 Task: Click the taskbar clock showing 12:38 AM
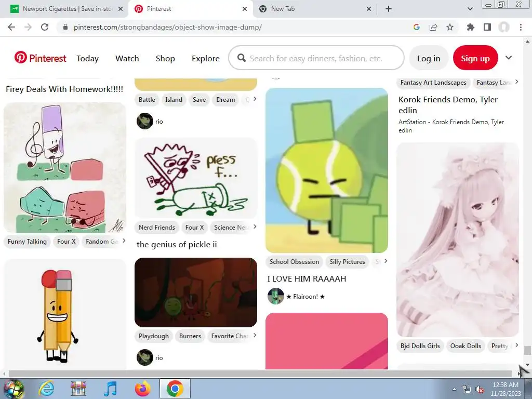[x=505, y=389]
